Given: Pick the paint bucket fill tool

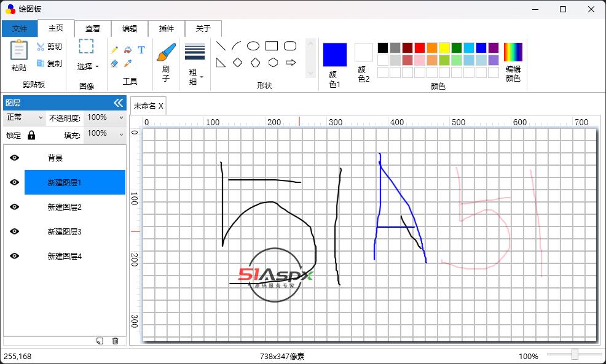Looking at the screenshot, I should 128,50.
